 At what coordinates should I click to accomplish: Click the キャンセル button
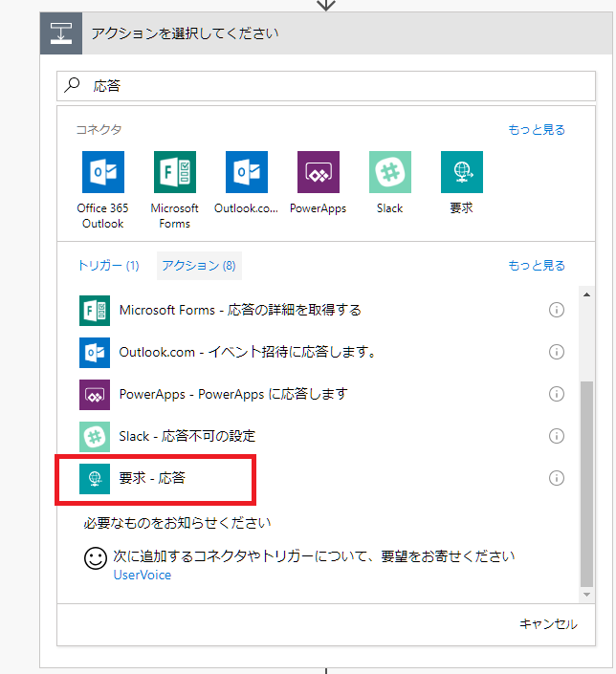click(x=548, y=623)
